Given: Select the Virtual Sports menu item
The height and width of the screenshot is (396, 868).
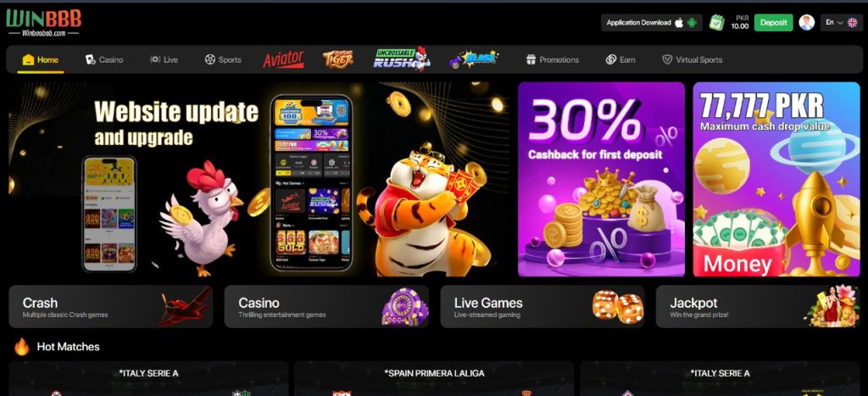Looking at the screenshot, I should coord(692,59).
